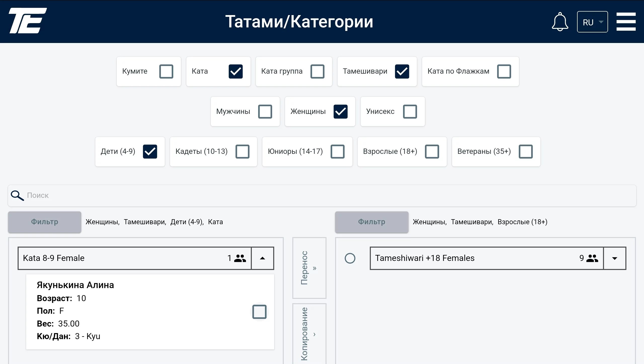Click the left Фильтр button
644x364 pixels.
(45, 222)
